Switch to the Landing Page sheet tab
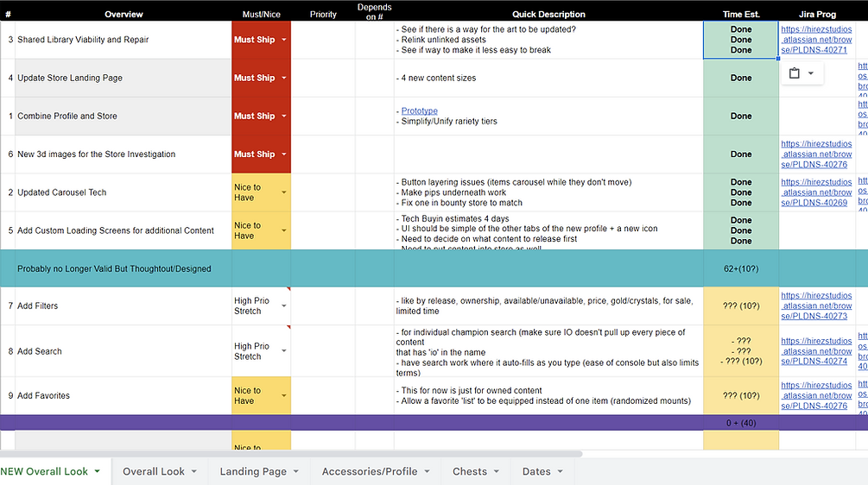Viewport: 868px width, 485px height. pos(253,472)
